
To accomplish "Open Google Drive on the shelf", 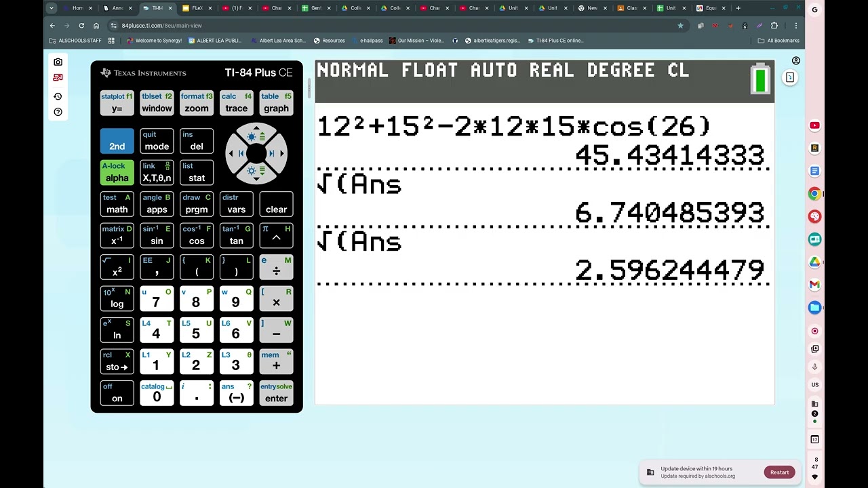I will click(x=814, y=262).
